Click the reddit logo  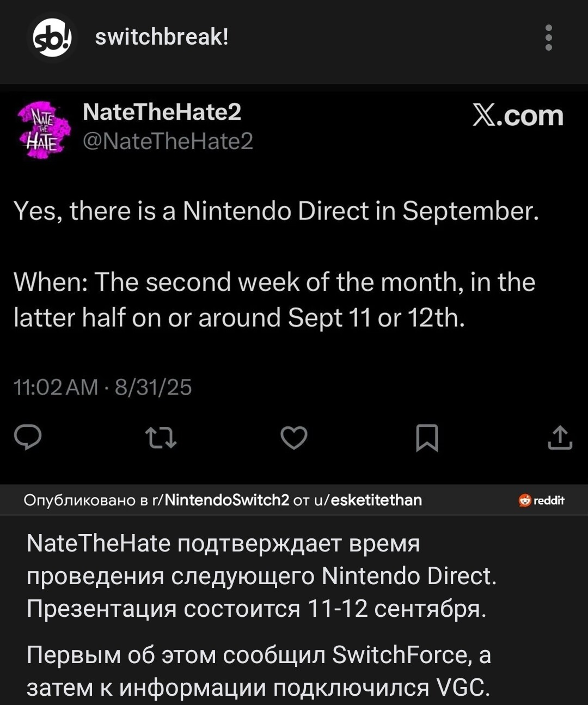point(542,500)
